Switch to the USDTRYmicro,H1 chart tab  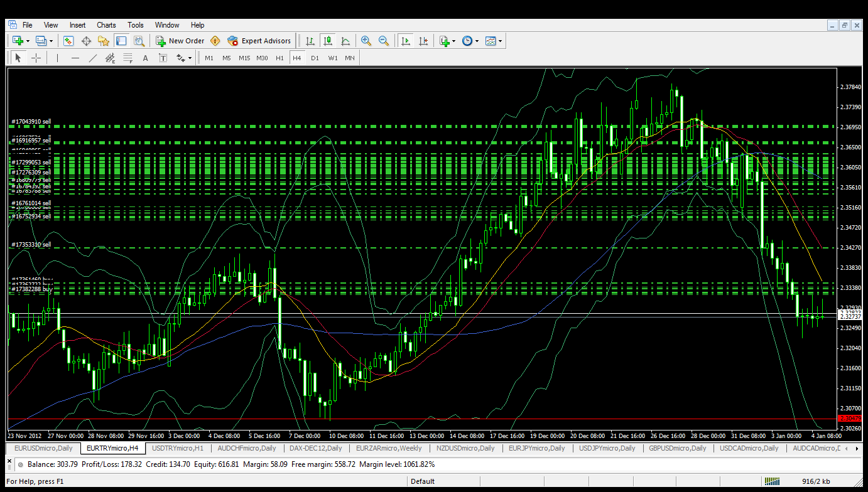[x=178, y=448]
